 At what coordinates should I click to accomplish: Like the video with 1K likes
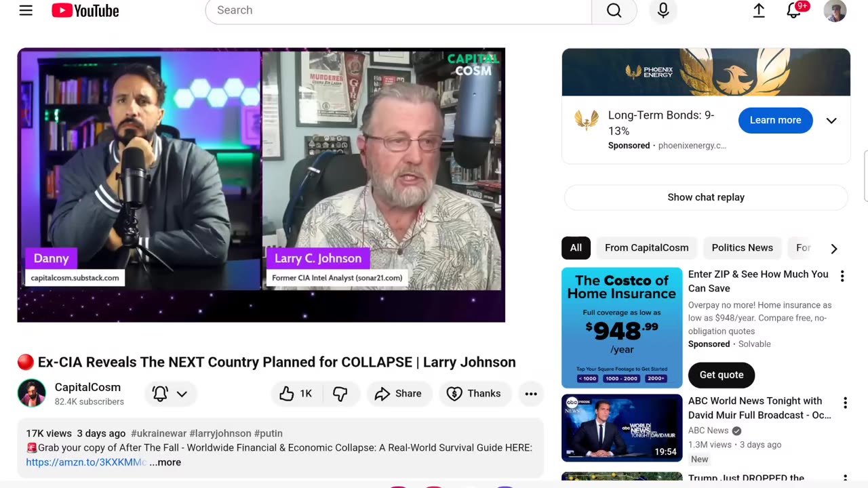click(x=296, y=394)
